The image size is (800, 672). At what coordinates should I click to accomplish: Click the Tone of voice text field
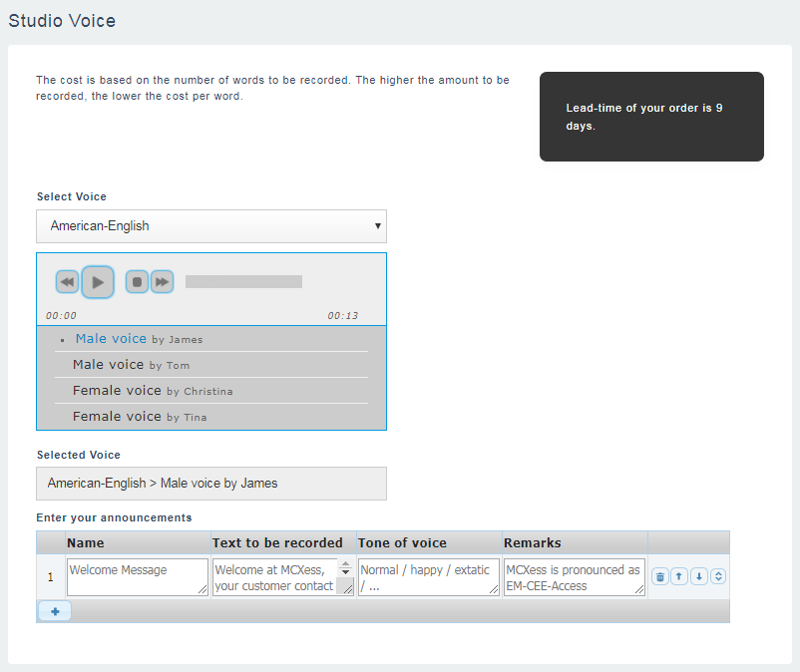point(429,577)
